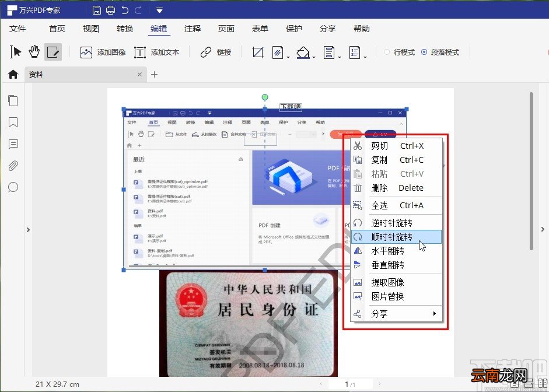Screen dimensions: 549x392
Task: Switch to the 编辑 tab
Action: click(x=159, y=29)
